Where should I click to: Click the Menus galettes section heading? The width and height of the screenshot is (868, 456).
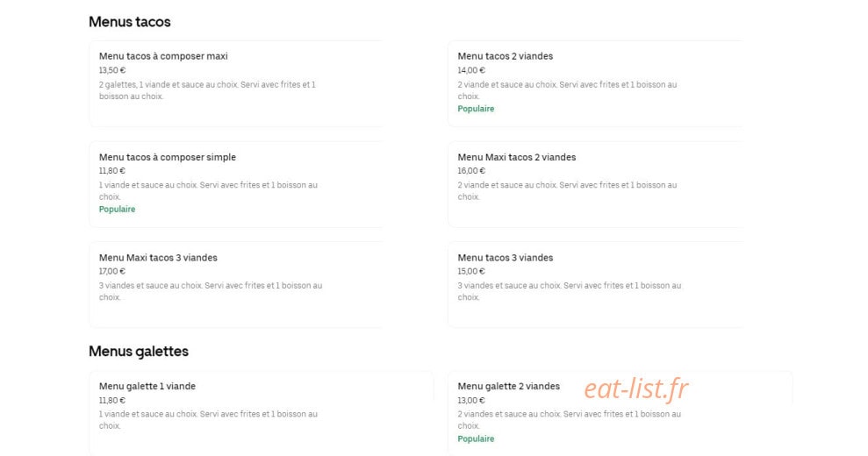tap(139, 351)
